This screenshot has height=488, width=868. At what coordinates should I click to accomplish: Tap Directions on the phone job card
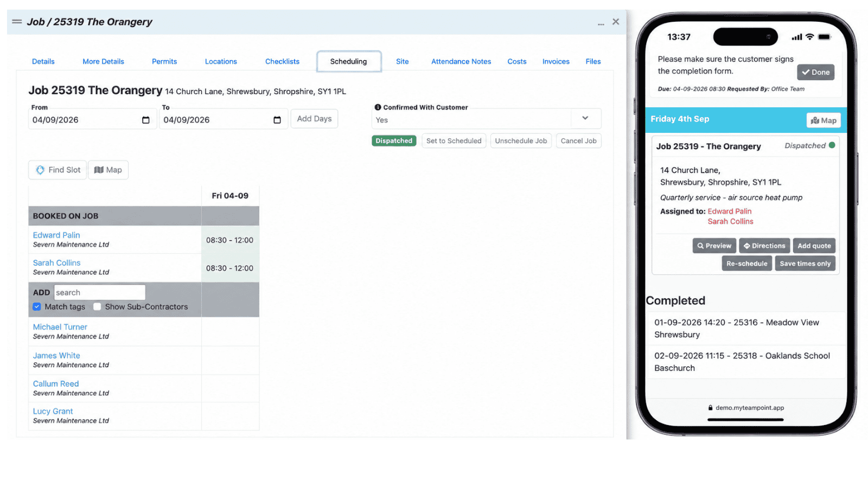pos(764,246)
